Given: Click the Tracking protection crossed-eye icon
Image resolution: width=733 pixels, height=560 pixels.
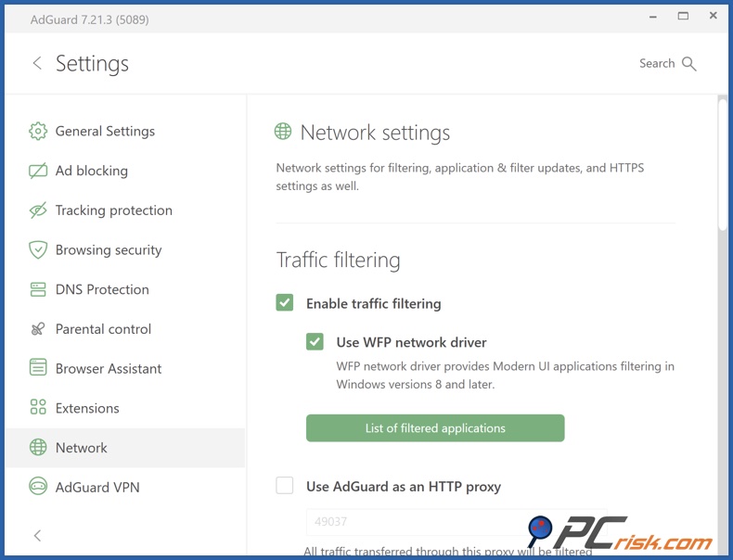Looking at the screenshot, I should (38, 210).
